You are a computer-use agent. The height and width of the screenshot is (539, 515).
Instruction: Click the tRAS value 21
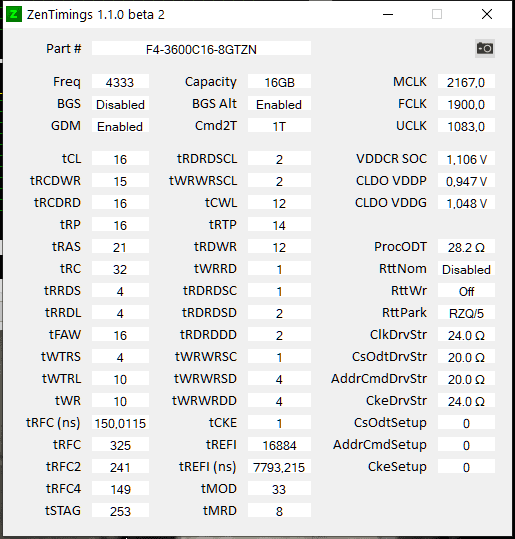tap(120, 246)
